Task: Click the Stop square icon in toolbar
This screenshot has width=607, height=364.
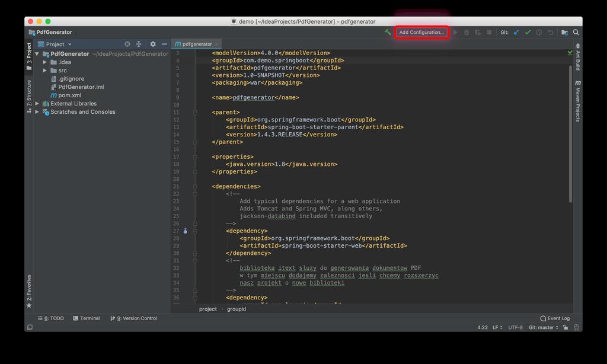Action: (x=489, y=33)
